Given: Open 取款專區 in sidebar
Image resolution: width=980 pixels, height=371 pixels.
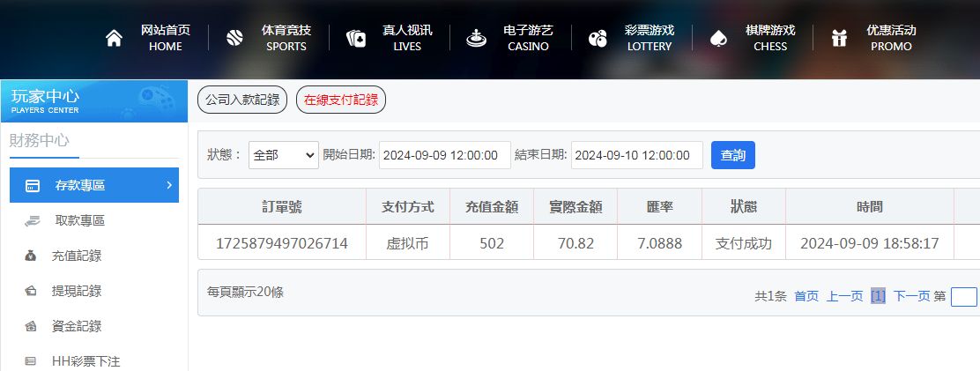Looking at the screenshot, I should click(x=79, y=221).
